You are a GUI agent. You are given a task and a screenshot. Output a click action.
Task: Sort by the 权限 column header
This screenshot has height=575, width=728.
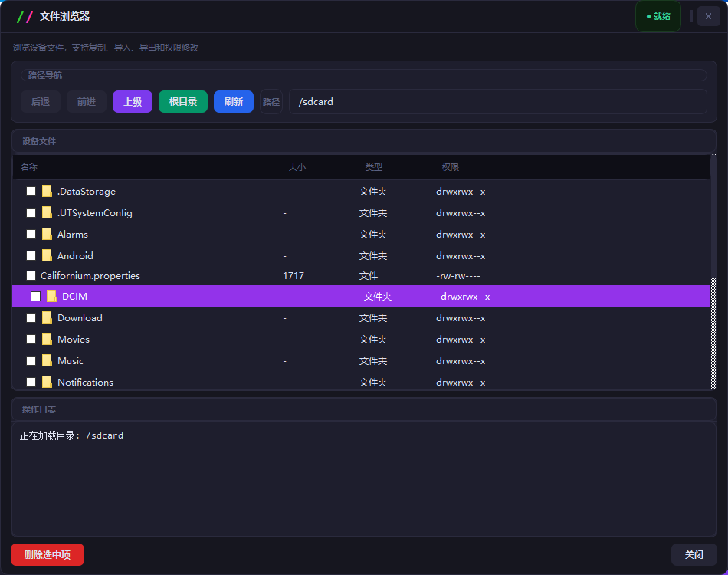click(x=451, y=167)
